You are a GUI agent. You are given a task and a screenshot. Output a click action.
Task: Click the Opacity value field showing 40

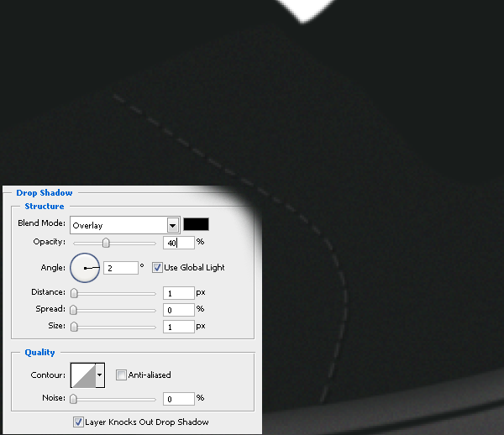(179, 243)
